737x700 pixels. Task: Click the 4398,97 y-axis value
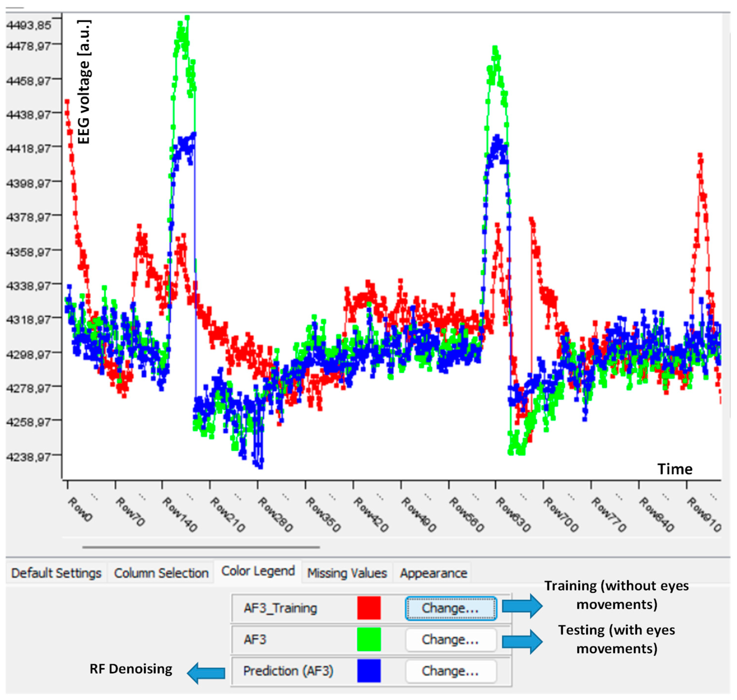click(29, 184)
